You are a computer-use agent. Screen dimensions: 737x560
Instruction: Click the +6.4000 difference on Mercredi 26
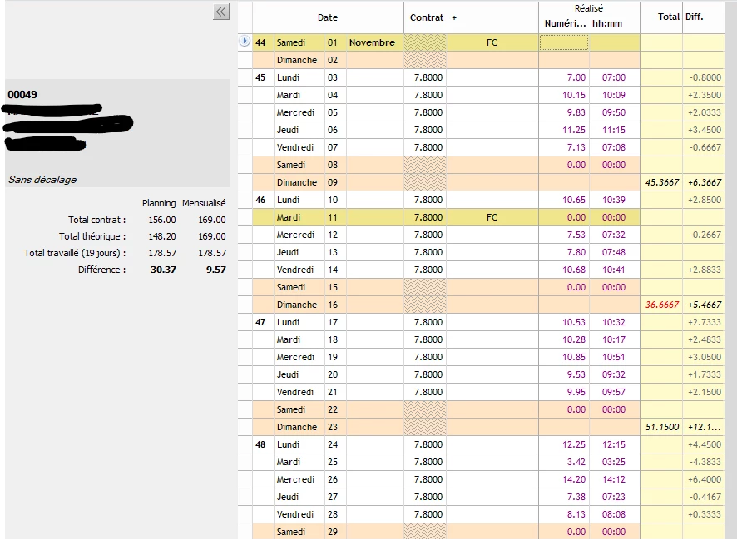pos(704,479)
